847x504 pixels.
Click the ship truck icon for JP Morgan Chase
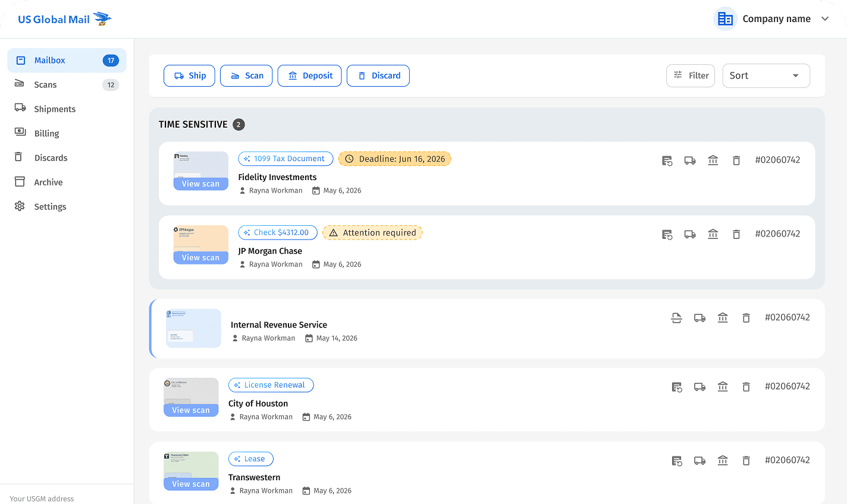pyautogui.click(x=690, y=234)
